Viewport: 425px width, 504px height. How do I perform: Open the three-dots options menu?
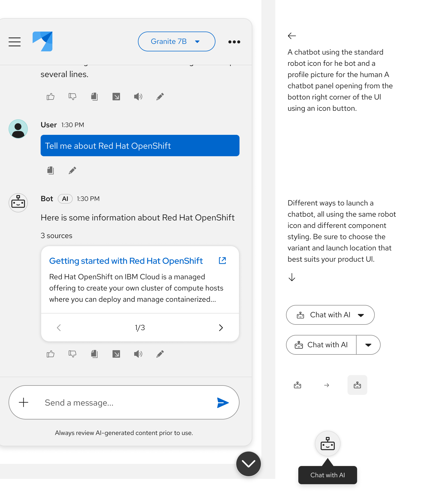tap(234, 42)
